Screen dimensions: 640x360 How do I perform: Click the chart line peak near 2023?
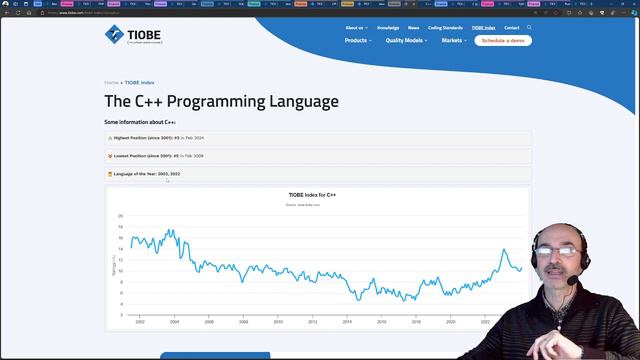click(x=504, y=249)
